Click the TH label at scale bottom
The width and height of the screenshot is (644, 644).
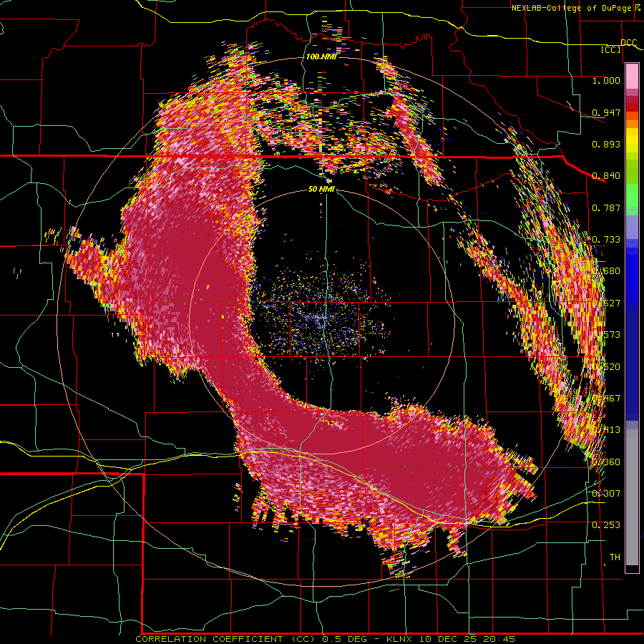coord(615,557)
